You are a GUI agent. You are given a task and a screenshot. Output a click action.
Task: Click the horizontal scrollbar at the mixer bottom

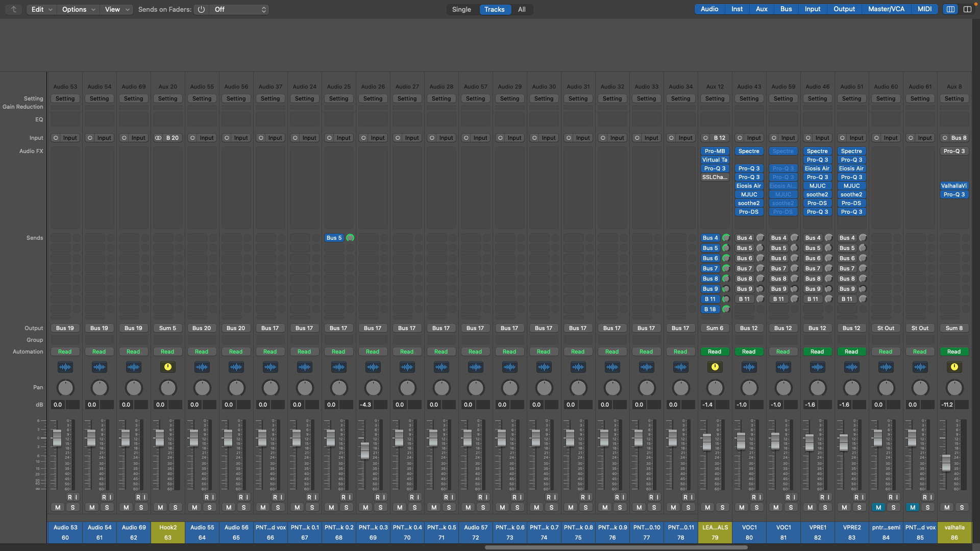616,547
